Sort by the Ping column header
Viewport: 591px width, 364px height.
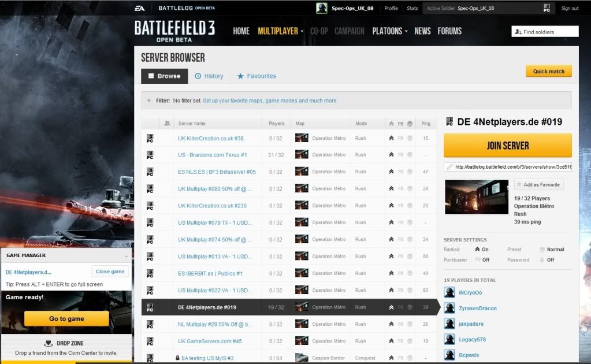click(426, 124)
